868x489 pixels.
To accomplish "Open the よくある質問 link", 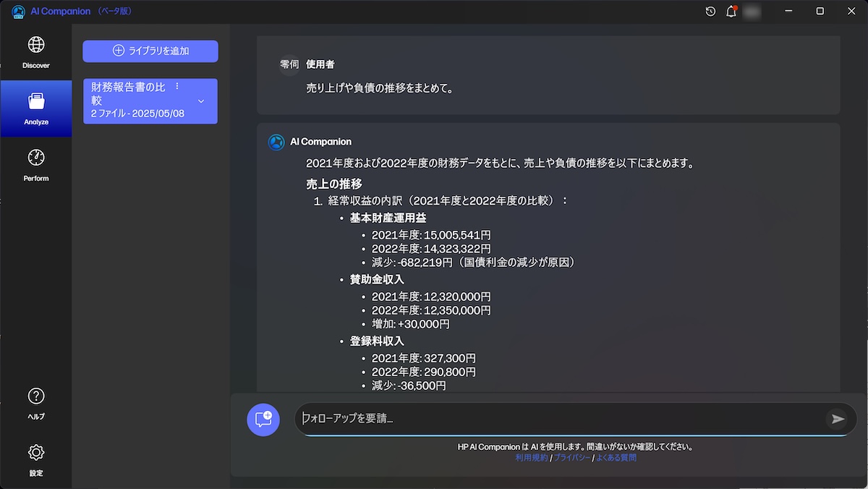I will pyautogui.click(x=616, y=458).
